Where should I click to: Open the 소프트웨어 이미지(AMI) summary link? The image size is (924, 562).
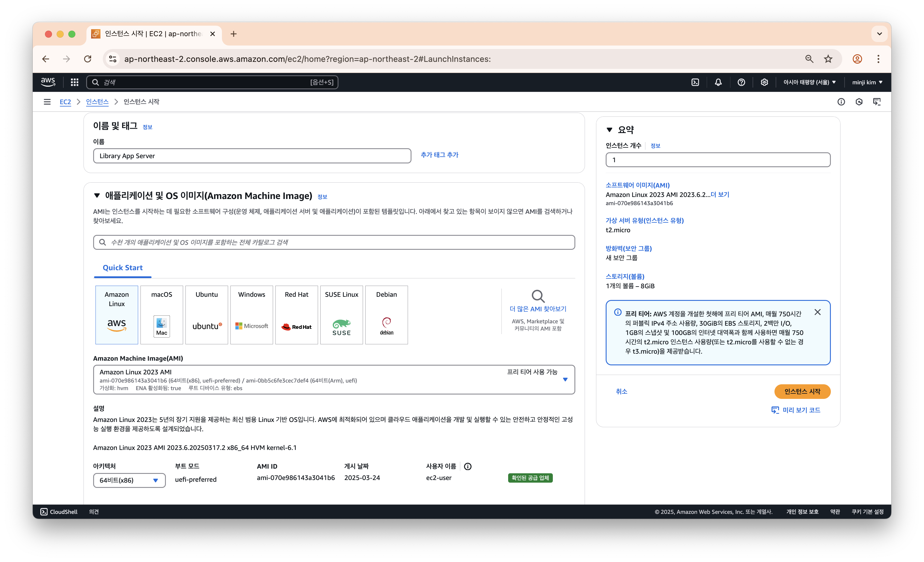(638, 185)
